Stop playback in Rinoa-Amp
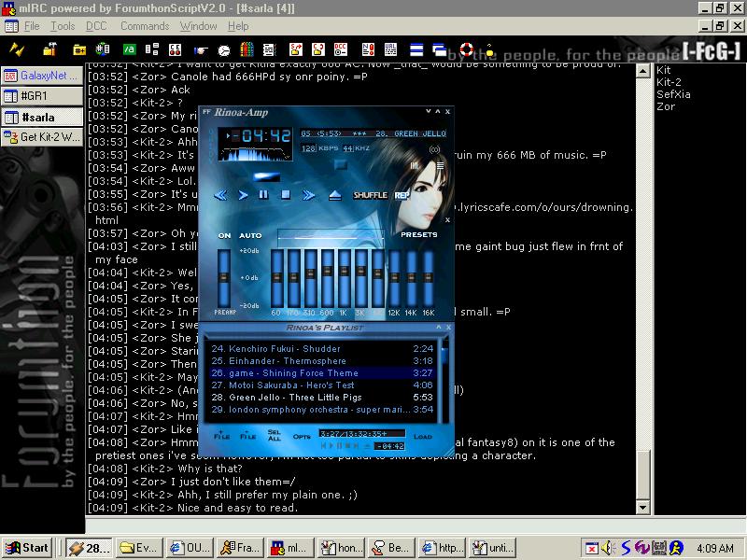Image resolution: width=747 pixels, height=560 pixels. click(x=286, y=194)
